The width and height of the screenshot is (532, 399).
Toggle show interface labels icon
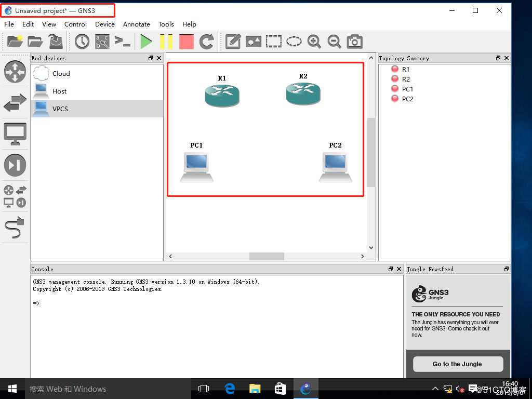pos(102,42)
